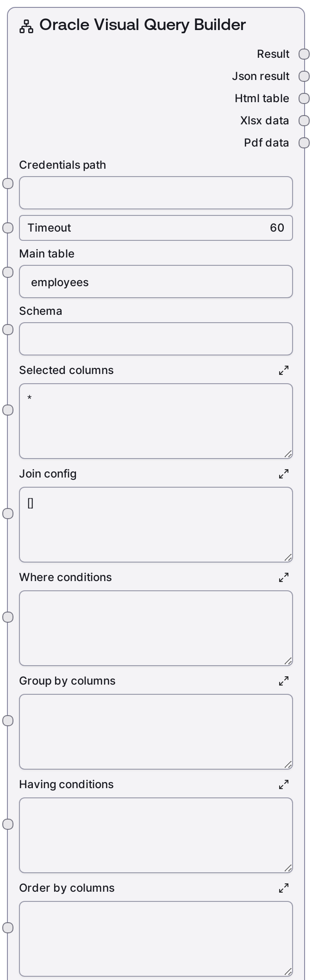Expand the Group by columns editor
Viewport: 312px width, 980px height.
(284, 681)
